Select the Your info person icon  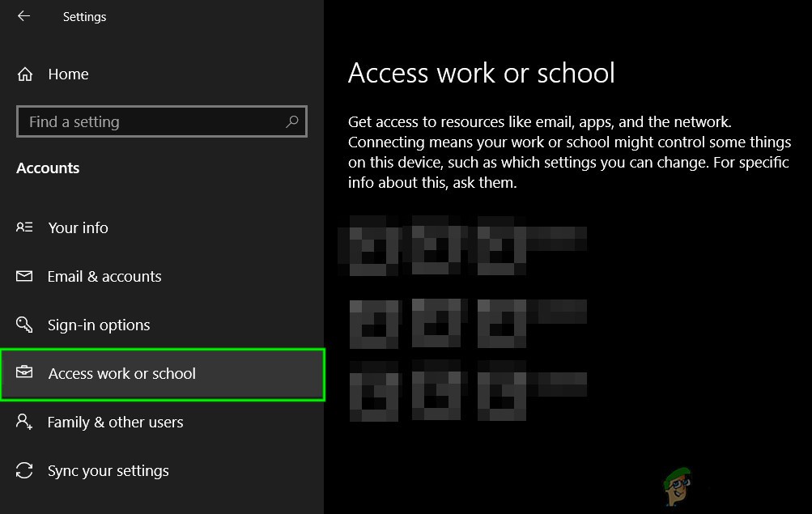(23, 227)
